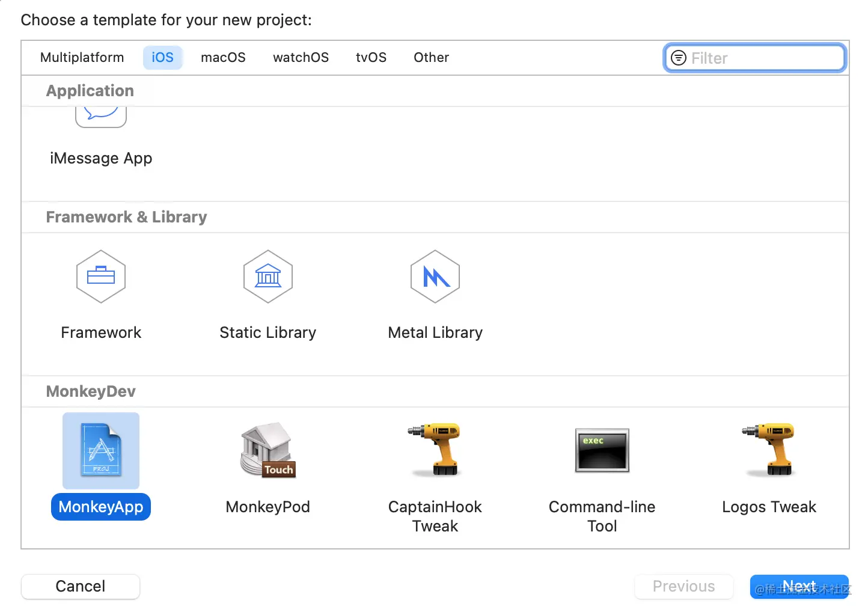Image resolution: width=868 pixels, height=612 pixels.
Task: Select the iMessage App bubble icon
Action: click(101, 117)
